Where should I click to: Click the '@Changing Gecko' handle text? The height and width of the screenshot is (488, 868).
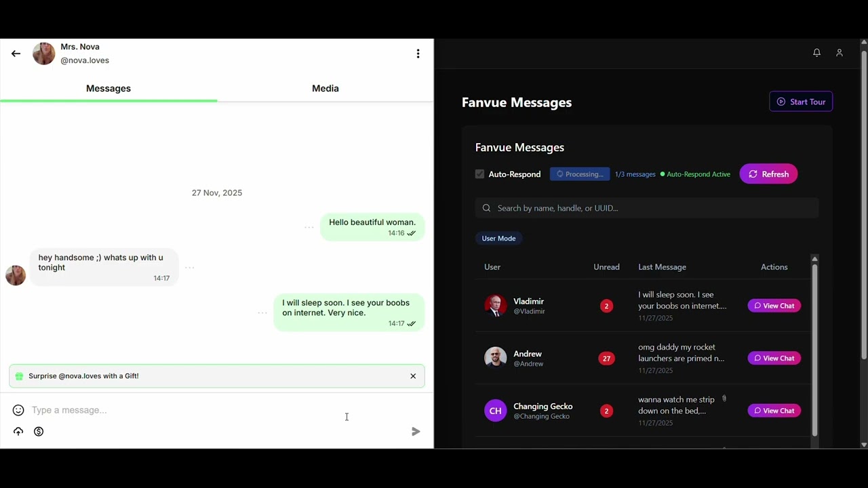pyautogui.click(x=541, y=416)
